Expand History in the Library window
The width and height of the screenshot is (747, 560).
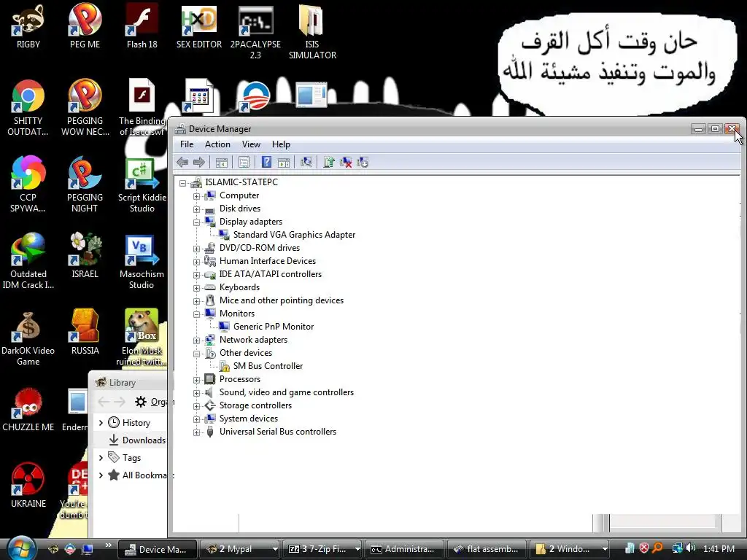click(101, 423)
